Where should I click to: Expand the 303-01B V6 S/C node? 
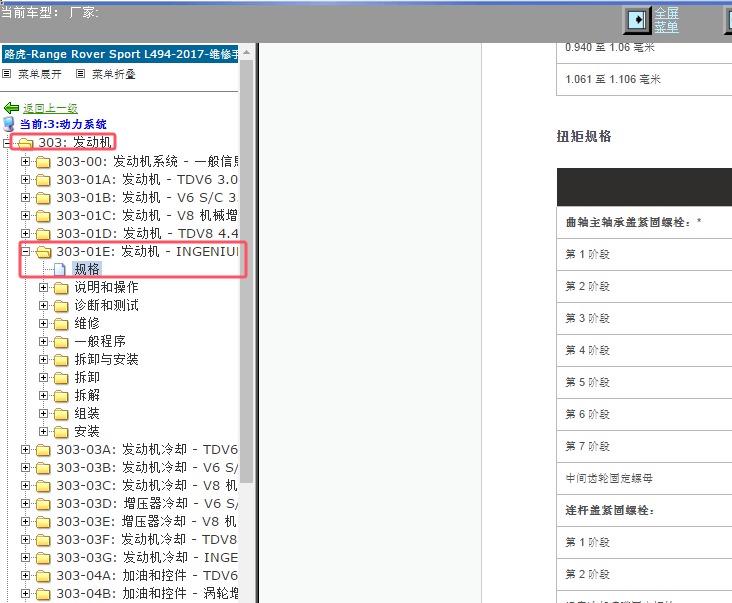(25, 197)
